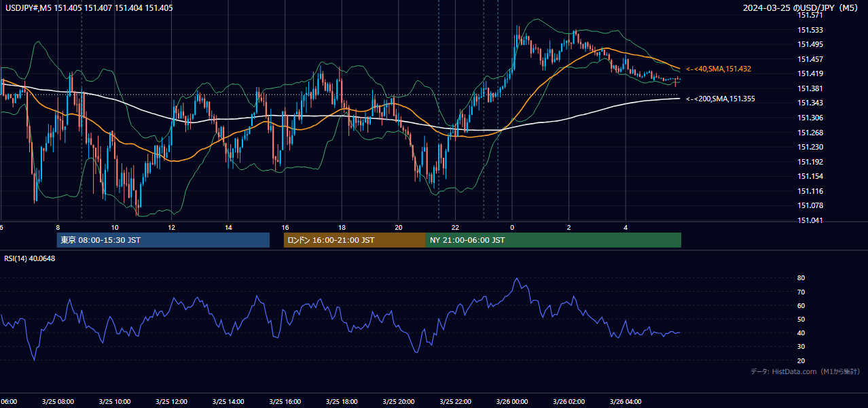Click the 3/25 16:00 date label
The width and height of the screenshot is (868, 408).
coord(285,402)
